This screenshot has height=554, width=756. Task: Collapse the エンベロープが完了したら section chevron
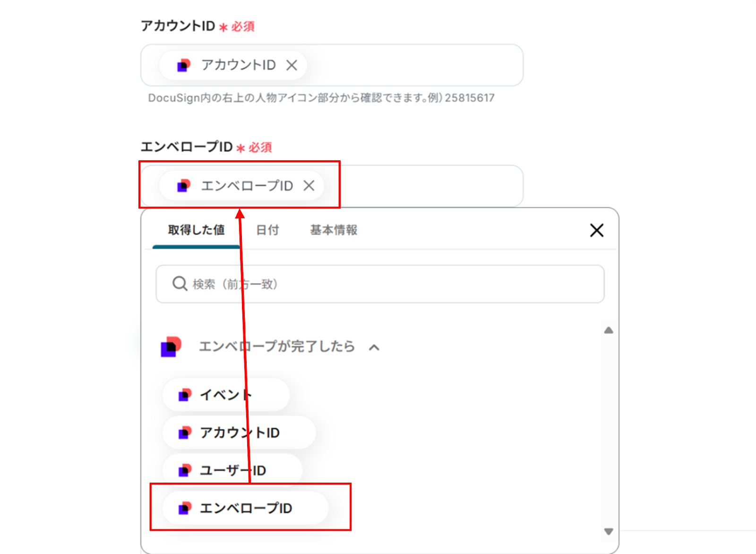(x=374, y=347)
